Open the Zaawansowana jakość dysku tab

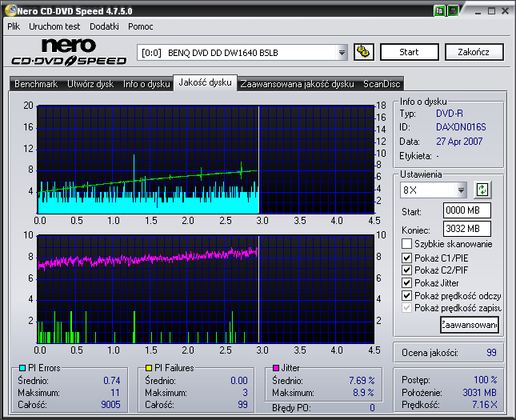click(x=297, y=84)
